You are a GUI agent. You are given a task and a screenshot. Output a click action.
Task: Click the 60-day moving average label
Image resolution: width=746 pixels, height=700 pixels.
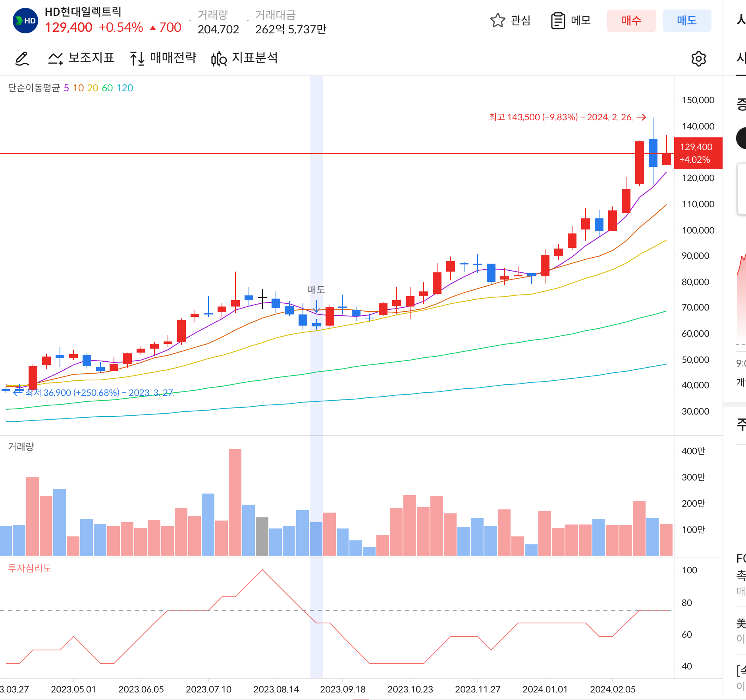coord(107,88)
